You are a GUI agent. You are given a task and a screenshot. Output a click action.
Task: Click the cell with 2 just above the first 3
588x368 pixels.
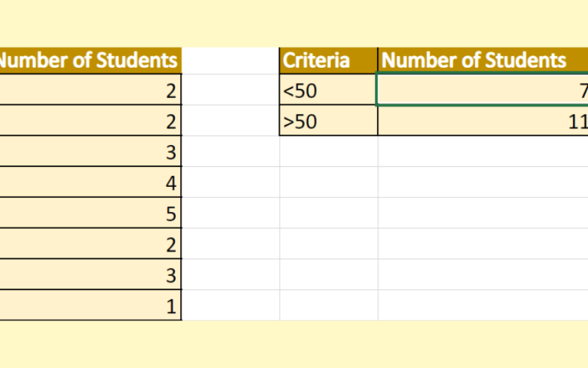coord(90,121)
